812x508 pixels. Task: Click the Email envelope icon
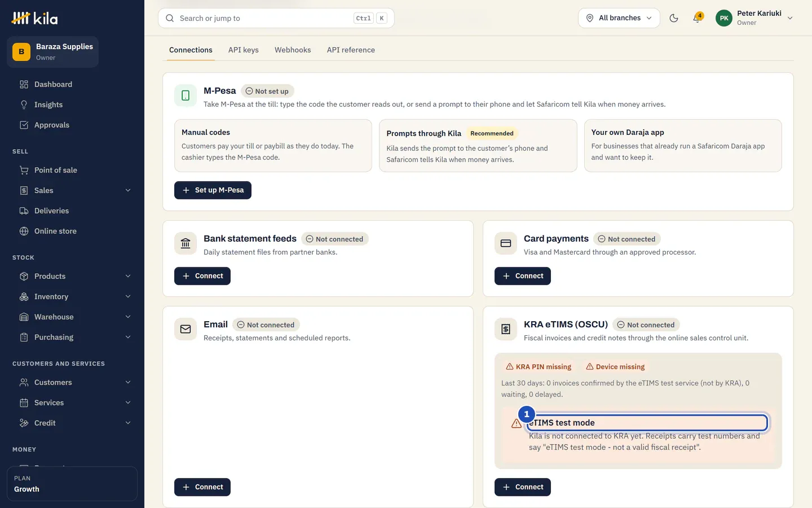186,330
